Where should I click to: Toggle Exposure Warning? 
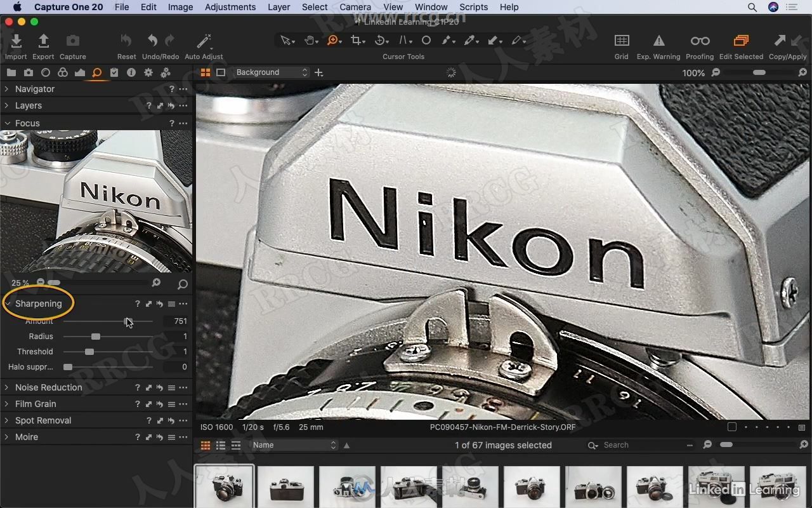pyautogui.click(x=658, y=41)
